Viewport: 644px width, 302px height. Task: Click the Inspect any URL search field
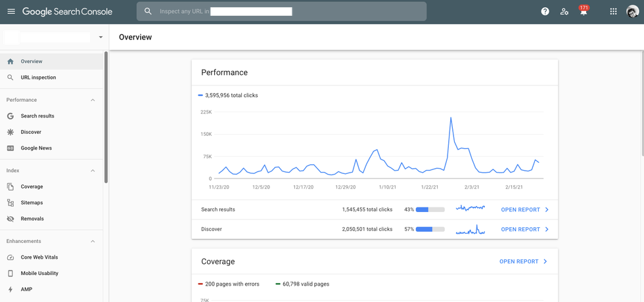[283, 12]
